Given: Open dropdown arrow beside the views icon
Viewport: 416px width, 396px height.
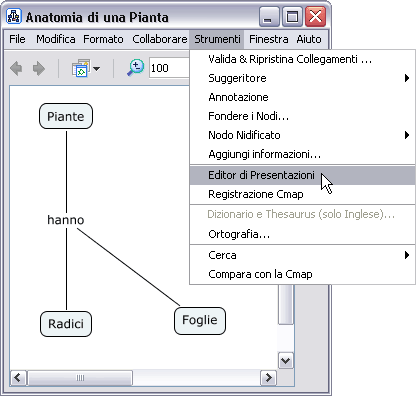Looking at the screenshot, I should click(x=97, y=69).
